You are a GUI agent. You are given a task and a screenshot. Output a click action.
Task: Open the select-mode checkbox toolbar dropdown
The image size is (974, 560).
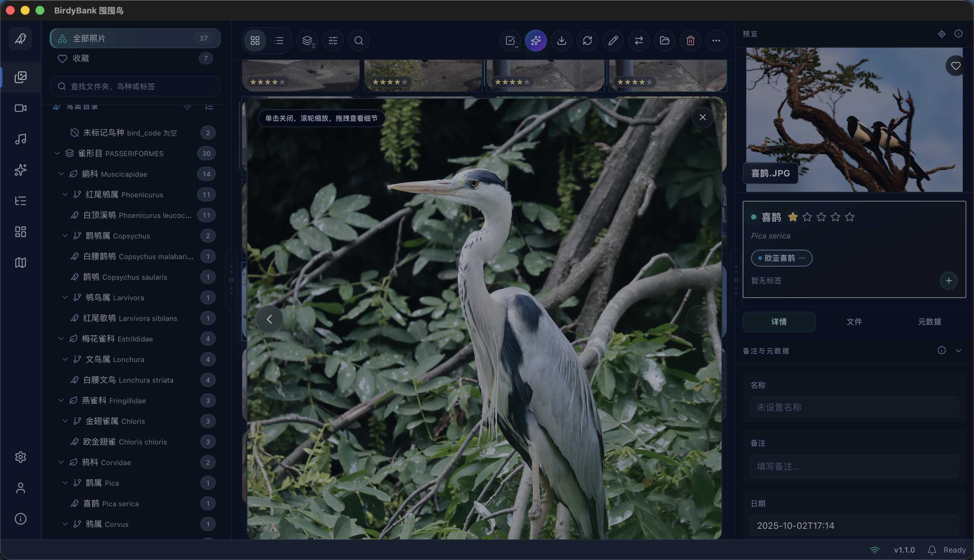pyautogui.click(x=510, y=40)
